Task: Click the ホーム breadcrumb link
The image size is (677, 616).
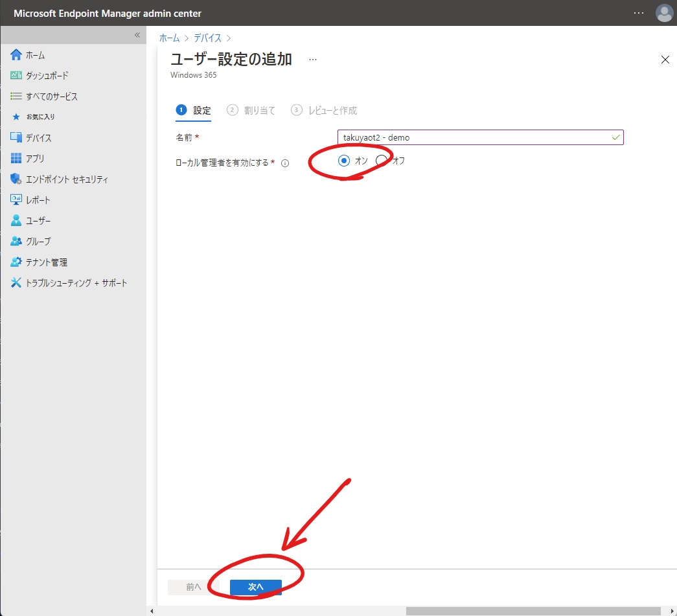Action: [169, 38]
